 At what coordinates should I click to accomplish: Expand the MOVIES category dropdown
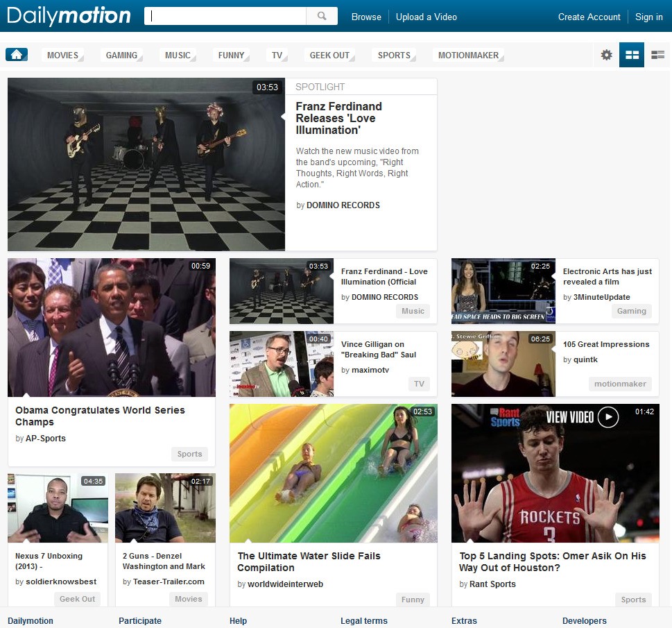point(61,55)
